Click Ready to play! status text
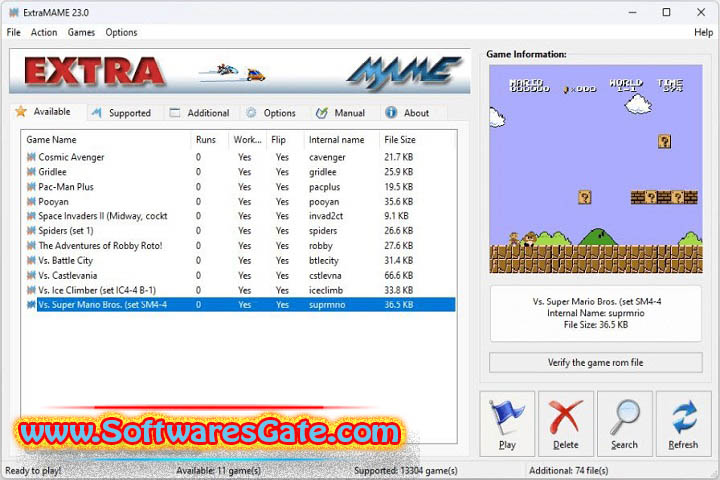720x480 pixels. coord(33,470)
